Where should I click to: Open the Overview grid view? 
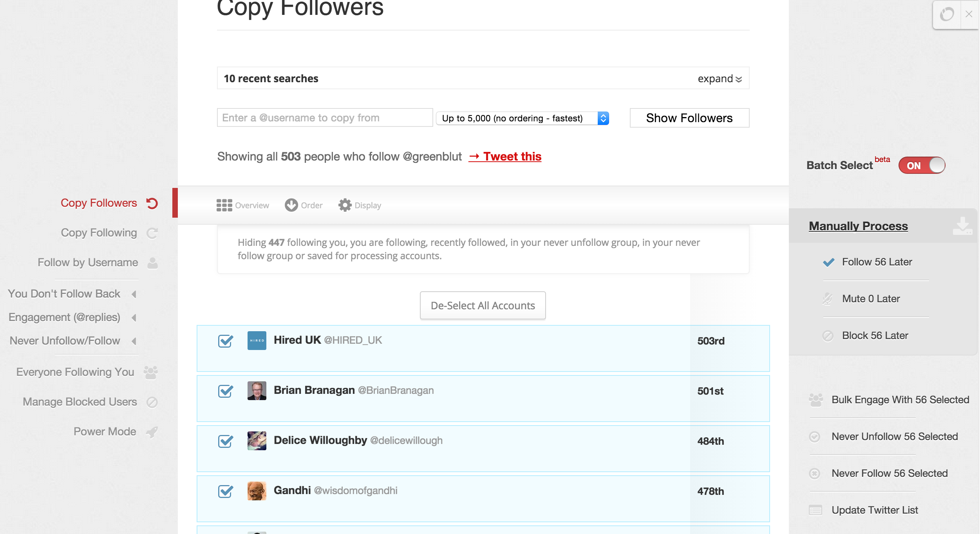tap(242, 205)
